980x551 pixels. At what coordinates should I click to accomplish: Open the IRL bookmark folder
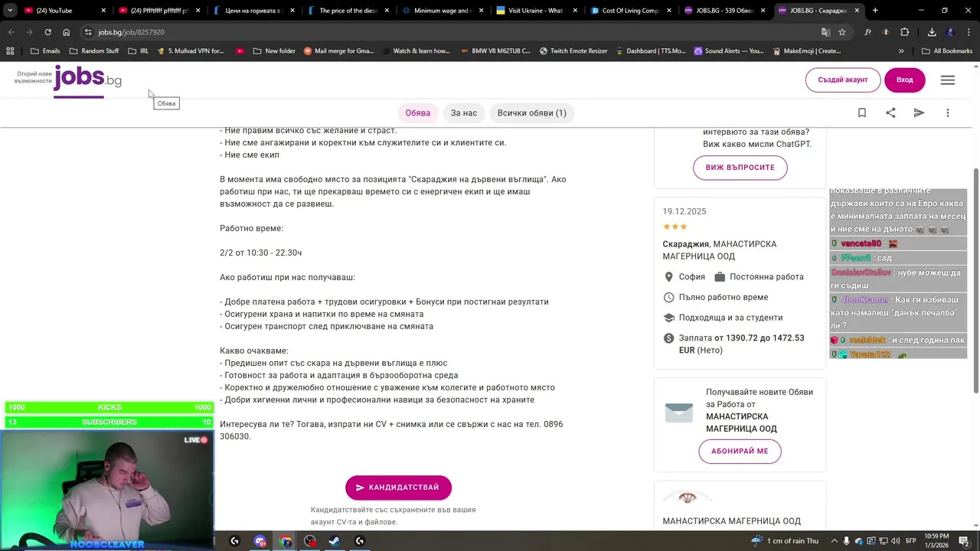(x=139, y=51)
